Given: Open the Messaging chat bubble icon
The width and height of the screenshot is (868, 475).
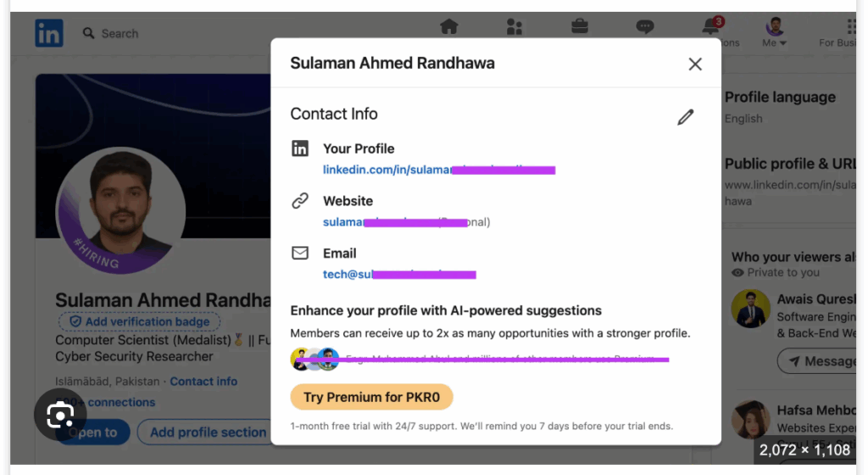Looking at the screenshot, I should (x=645, y=26).
